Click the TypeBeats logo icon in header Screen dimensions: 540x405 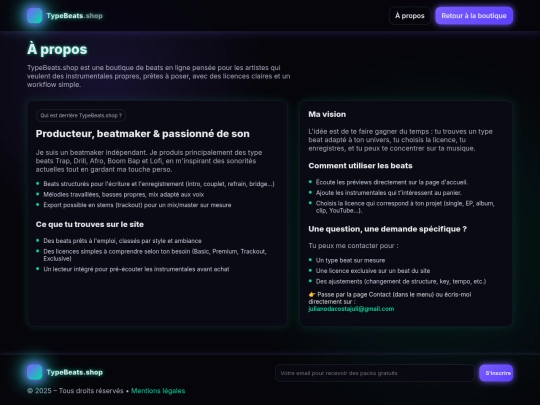click(34, 16)
